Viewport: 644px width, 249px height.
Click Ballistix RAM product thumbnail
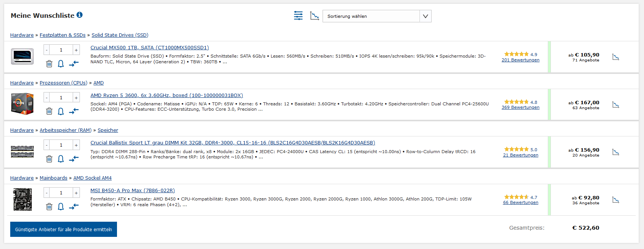click(22, 152)
